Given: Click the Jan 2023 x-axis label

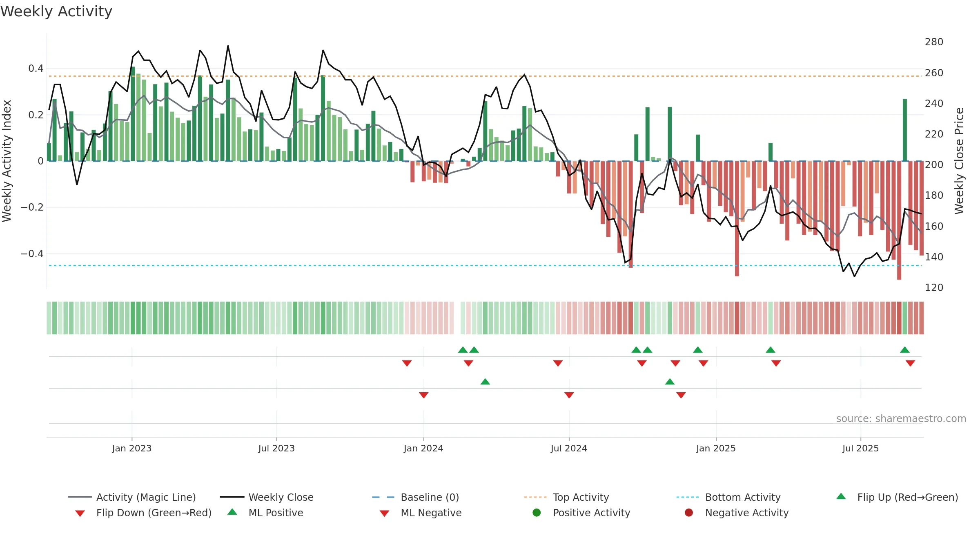Looking at the screenshot, I should coord(131,448).
